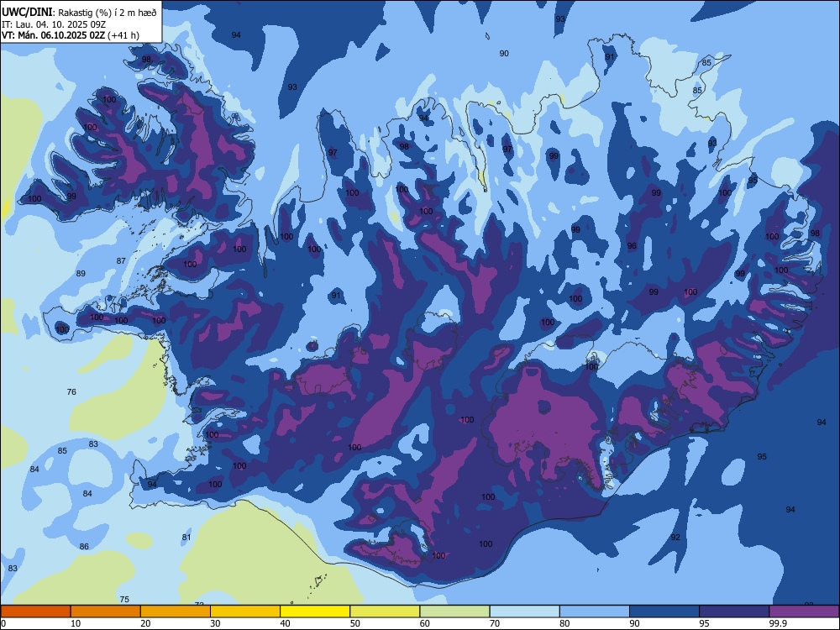Click the orange 10–20 legend swatch

pos(106,612)
